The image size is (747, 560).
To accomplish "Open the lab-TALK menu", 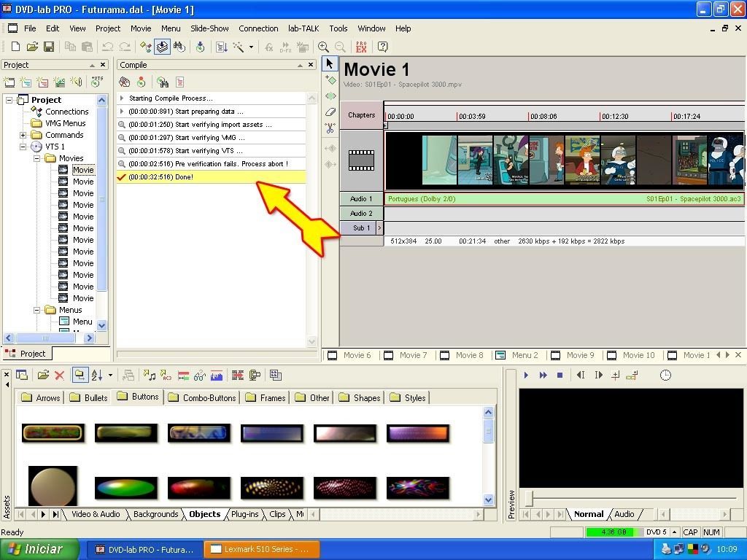I will pyautogui.click(x=303, y=28).
